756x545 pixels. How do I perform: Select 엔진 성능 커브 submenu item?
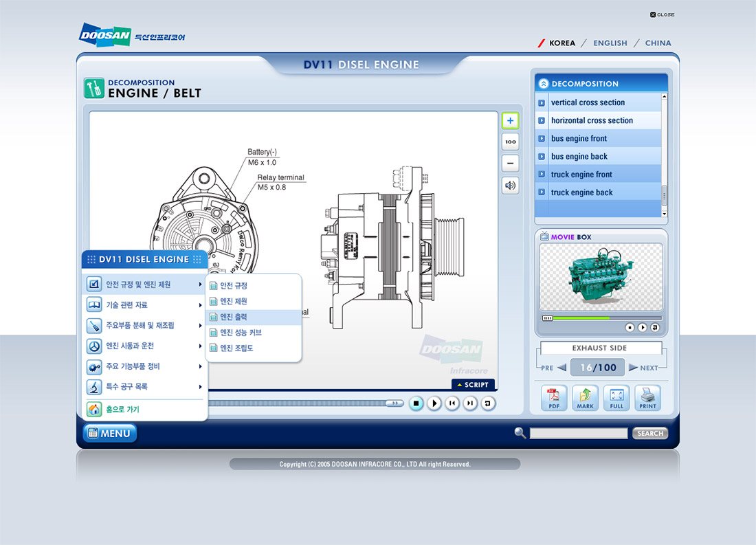click(254, 333)
